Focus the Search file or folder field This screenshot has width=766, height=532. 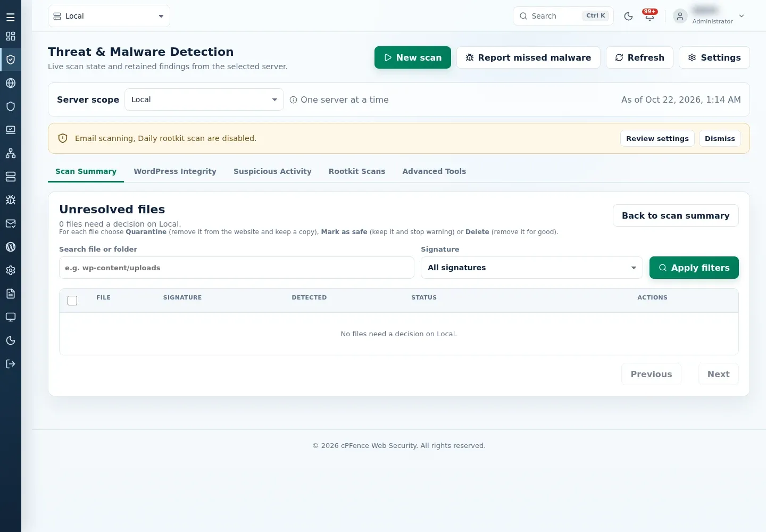(237, 268)
